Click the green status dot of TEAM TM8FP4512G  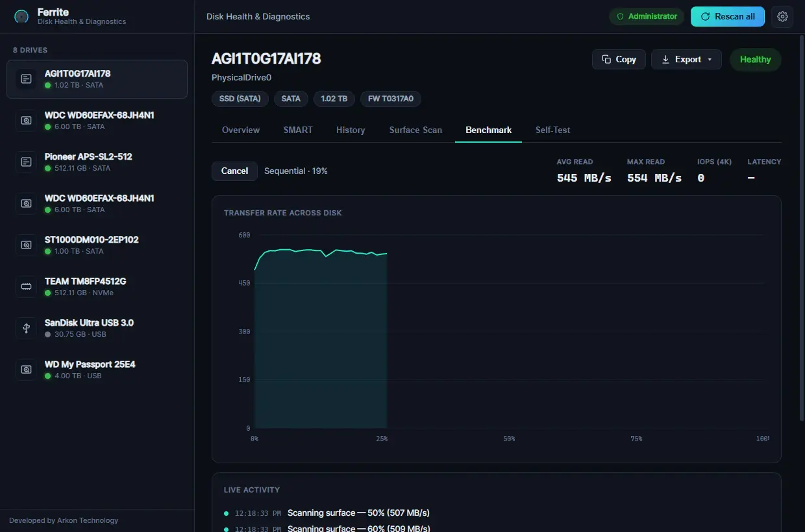48,293
